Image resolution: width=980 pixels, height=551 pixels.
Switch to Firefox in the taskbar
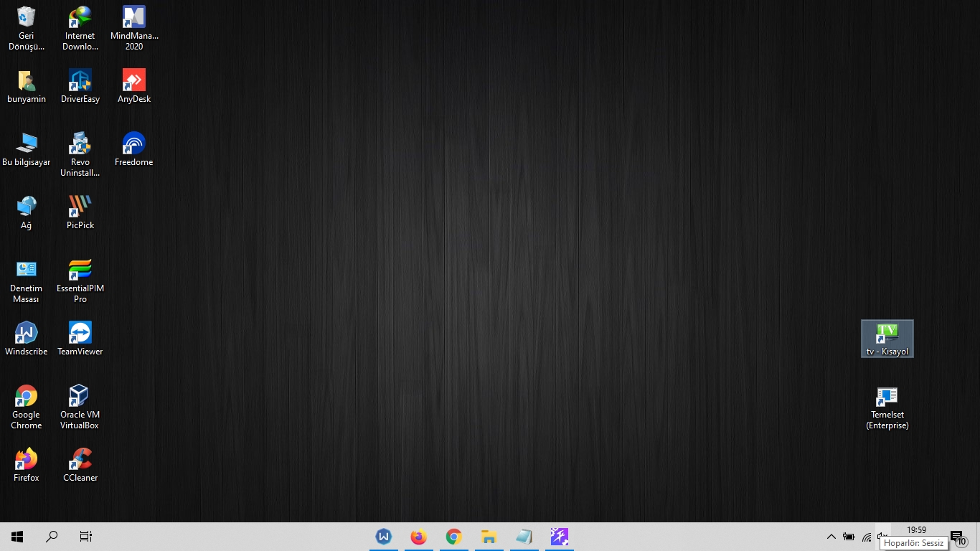click(419, 537)
